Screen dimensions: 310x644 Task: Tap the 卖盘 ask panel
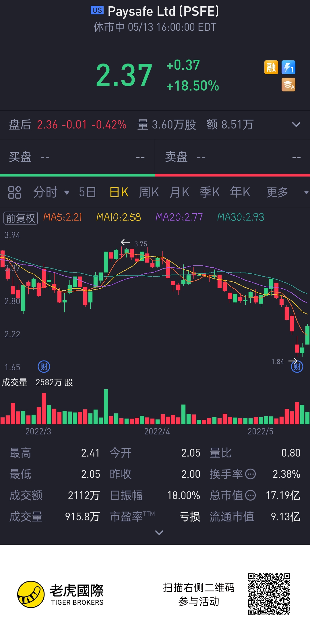click(x=232, y=157)
